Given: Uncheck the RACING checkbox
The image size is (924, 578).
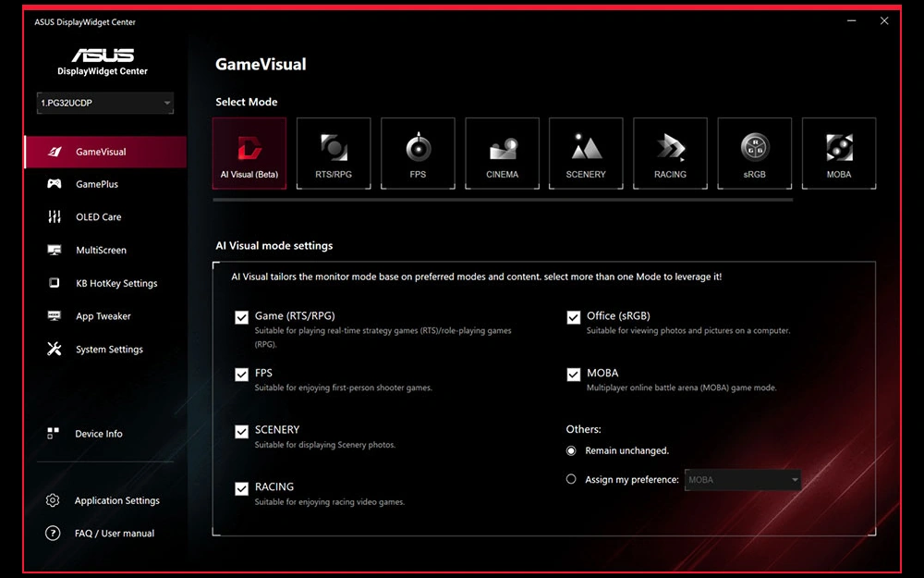Looking at the screenshot, I should point(241,488).
